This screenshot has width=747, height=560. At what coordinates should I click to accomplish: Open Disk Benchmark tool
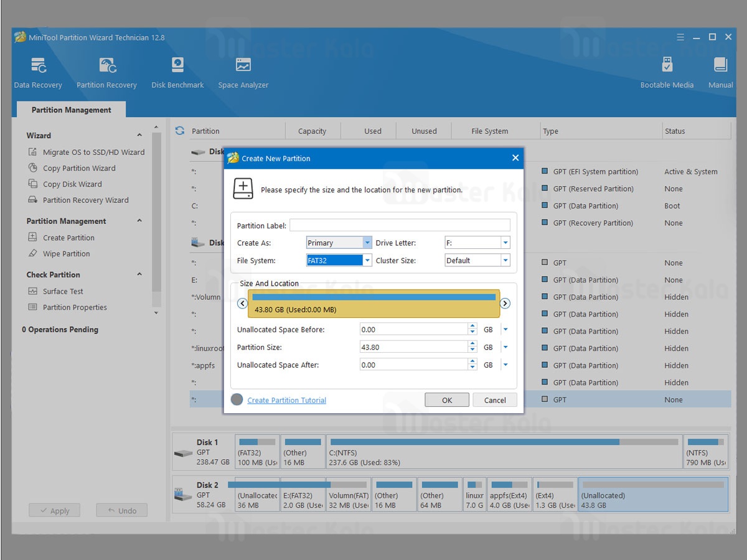point(177,73)
